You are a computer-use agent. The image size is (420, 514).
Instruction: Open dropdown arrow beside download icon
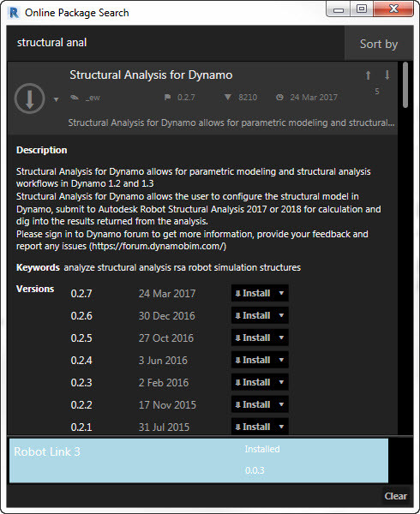(x=56, y=99)
